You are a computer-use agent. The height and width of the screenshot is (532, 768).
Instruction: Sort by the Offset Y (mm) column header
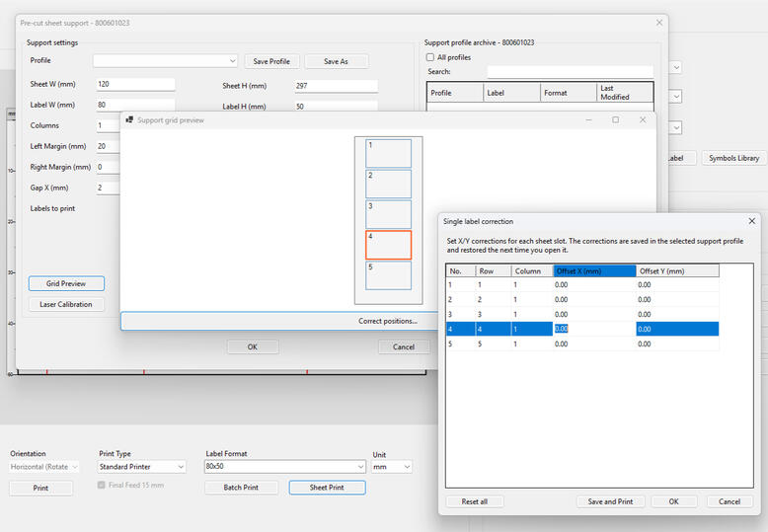pos(677,270)
